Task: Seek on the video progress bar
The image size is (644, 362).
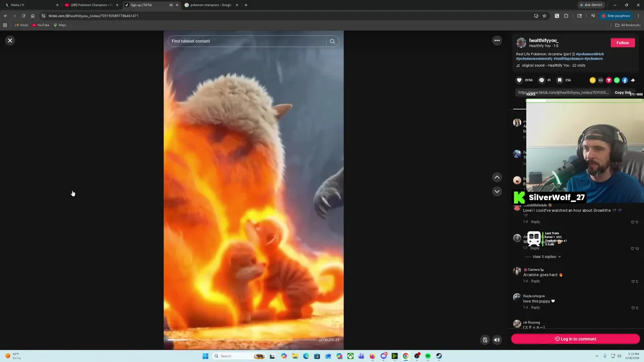Action: pyautogui.click(x=242, y=340)
